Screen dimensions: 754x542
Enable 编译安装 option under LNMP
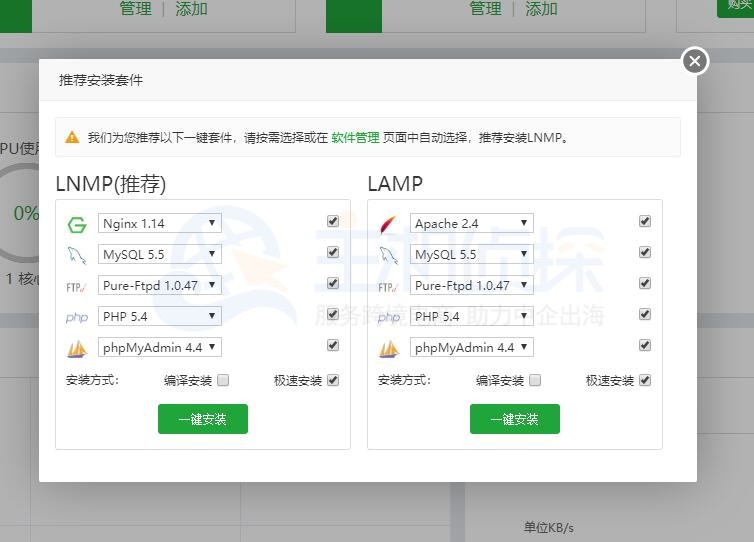tap(223, 380)
